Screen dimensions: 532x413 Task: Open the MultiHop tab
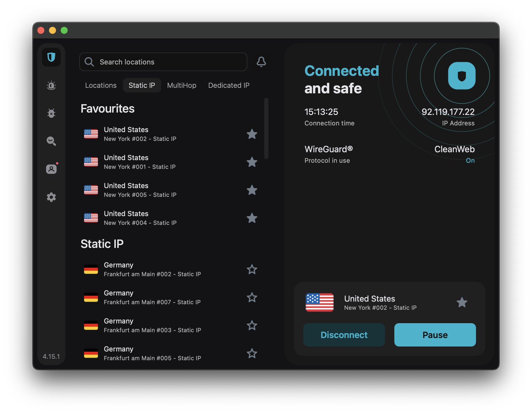click(182, 85)
